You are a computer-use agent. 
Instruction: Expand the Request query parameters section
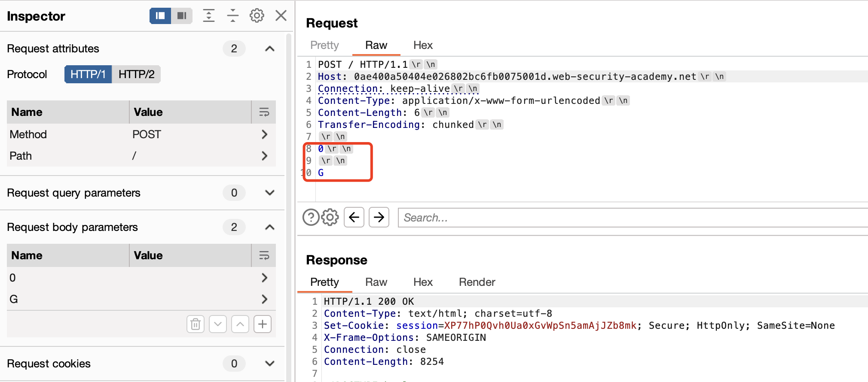click(269, 193)
